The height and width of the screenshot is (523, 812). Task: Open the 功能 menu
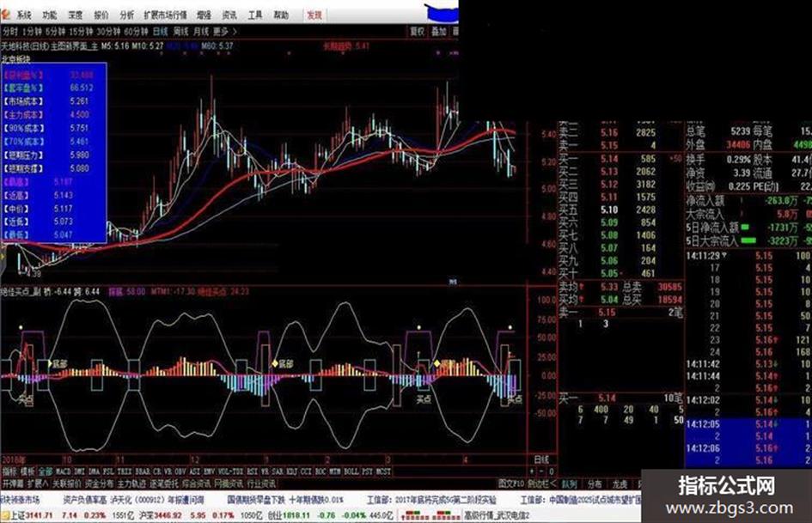[x=50, y=15]
